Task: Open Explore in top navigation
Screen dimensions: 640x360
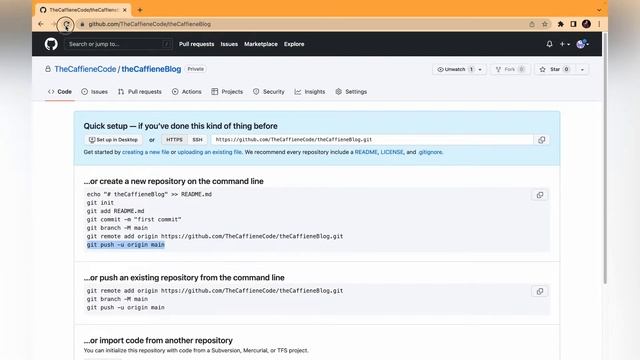Action: click(x=294, y=44)
